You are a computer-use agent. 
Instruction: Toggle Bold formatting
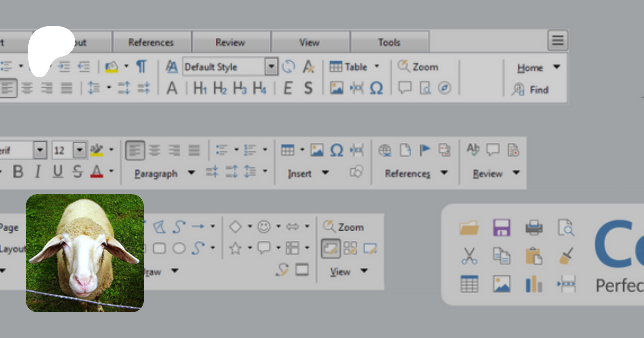click(x=18, y=172)
